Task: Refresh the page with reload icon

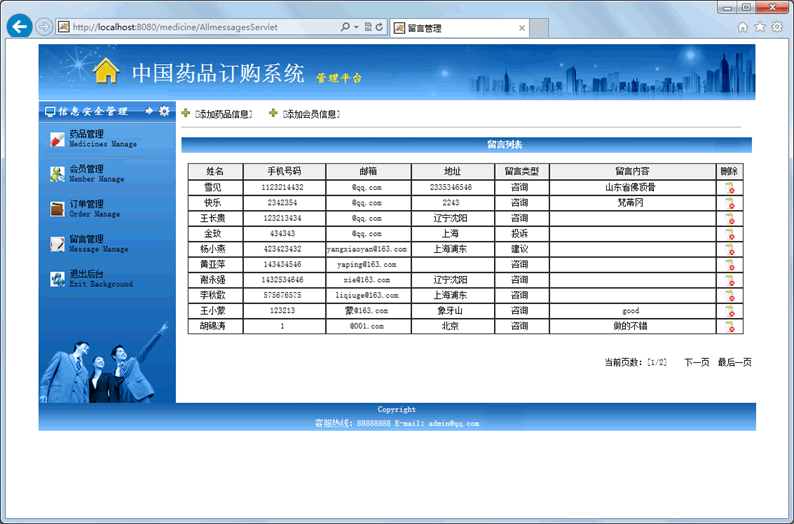Action: click(379, 27)
